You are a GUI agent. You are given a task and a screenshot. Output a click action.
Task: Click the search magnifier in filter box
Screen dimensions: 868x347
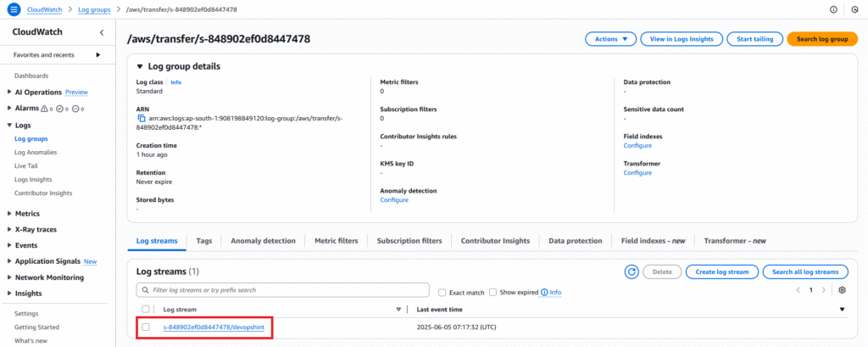pos(145,290)
